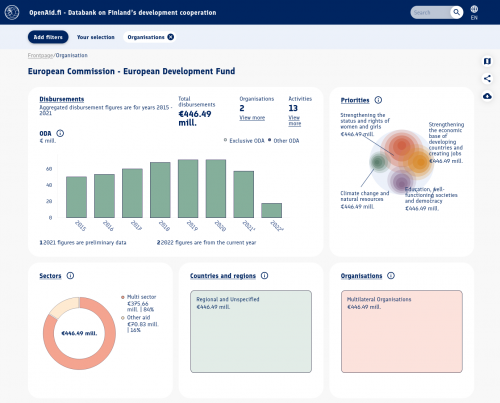Open the Organisations card heading link
Image resolution: width=500 pixels, height=403 pixels.
pyautogui.click(x=361, y=276)
